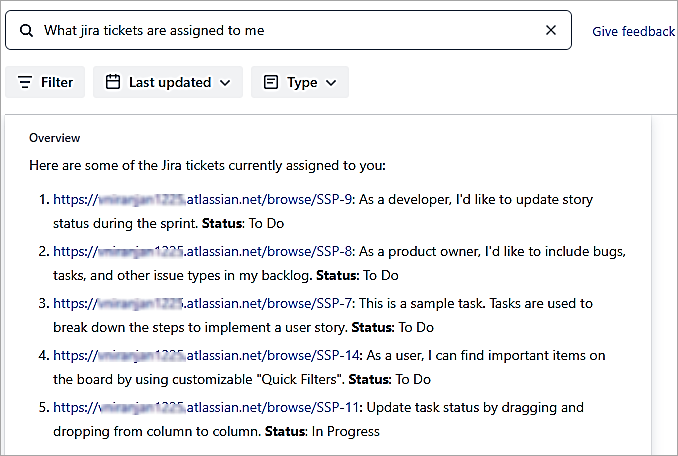Viewport: 678px width, 456px height.
Task: Expand the Type dropdown
Action: (300, 82)
